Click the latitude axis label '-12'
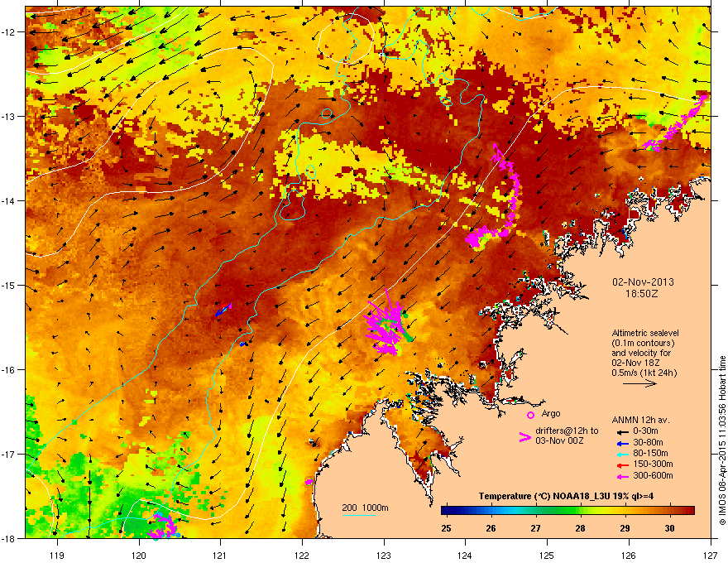Image resolution: width=728 pixels, height=563 pixels. (9, 32)
